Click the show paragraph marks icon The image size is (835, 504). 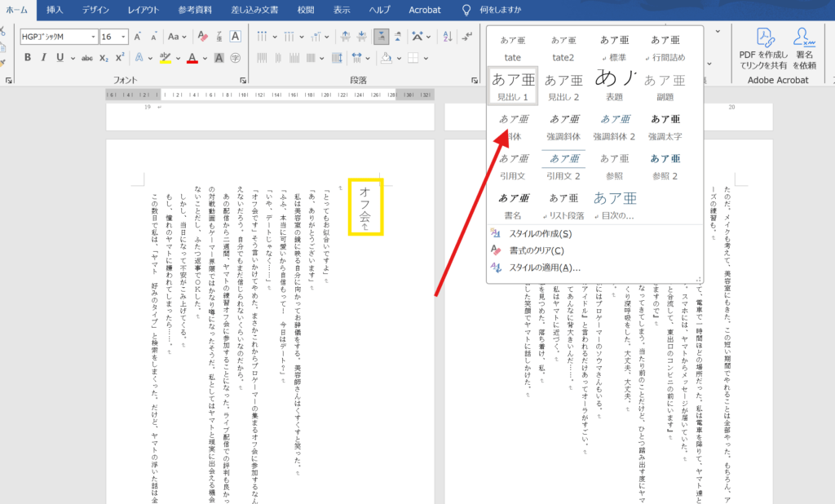[467, 37]
